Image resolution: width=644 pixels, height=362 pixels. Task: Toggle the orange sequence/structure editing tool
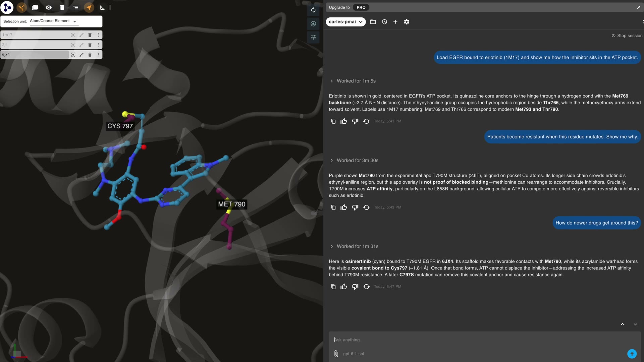click(22, 7)
